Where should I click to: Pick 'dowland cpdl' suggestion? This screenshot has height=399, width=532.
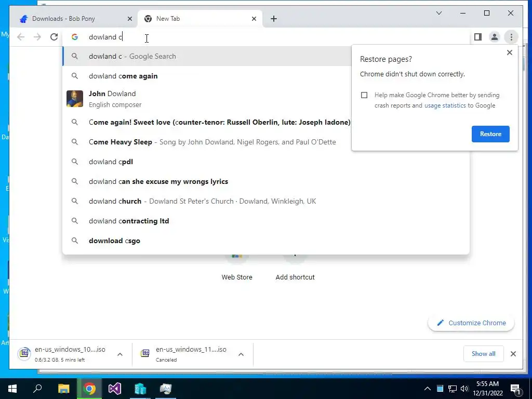pos(266,162)
